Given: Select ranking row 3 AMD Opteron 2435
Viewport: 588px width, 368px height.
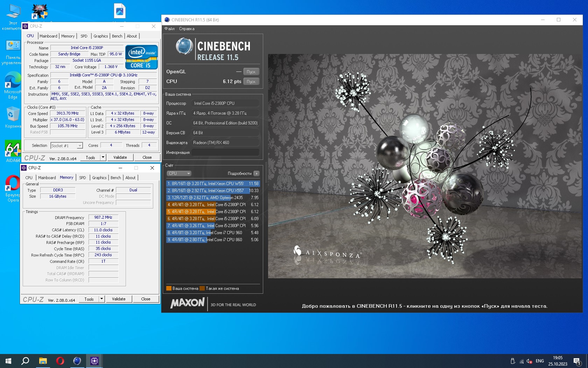Looking at the screenshot, I should tap(213, 198).
